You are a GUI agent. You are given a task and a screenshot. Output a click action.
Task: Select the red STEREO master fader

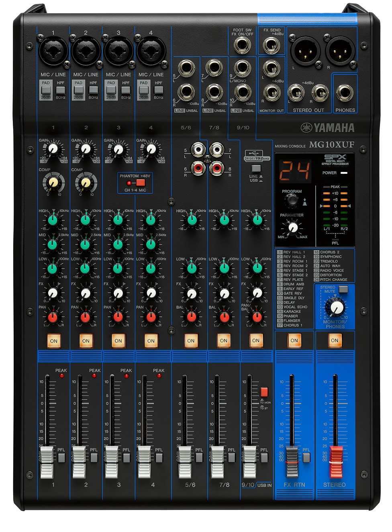coord(336,462)
